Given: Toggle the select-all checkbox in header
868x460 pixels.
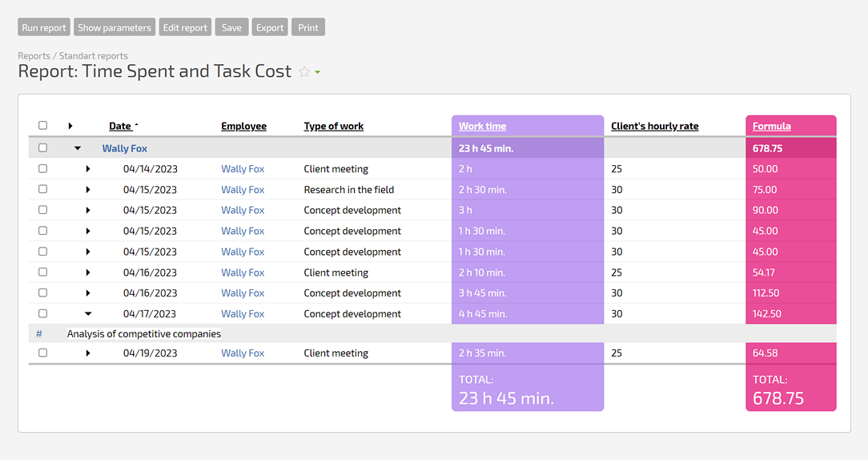Looking at the screenshot, I should click(x=43, y=126).
